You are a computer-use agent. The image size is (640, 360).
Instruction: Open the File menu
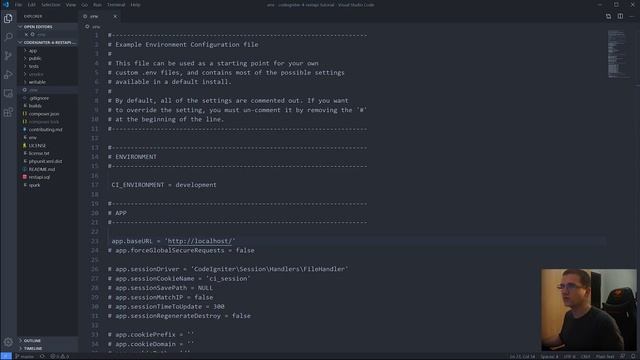tap(18, 5)
